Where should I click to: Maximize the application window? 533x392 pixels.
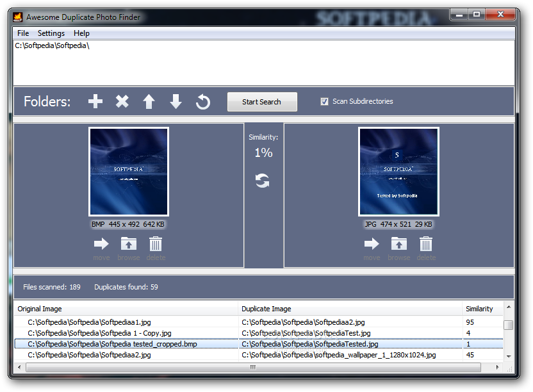(477, 15)
